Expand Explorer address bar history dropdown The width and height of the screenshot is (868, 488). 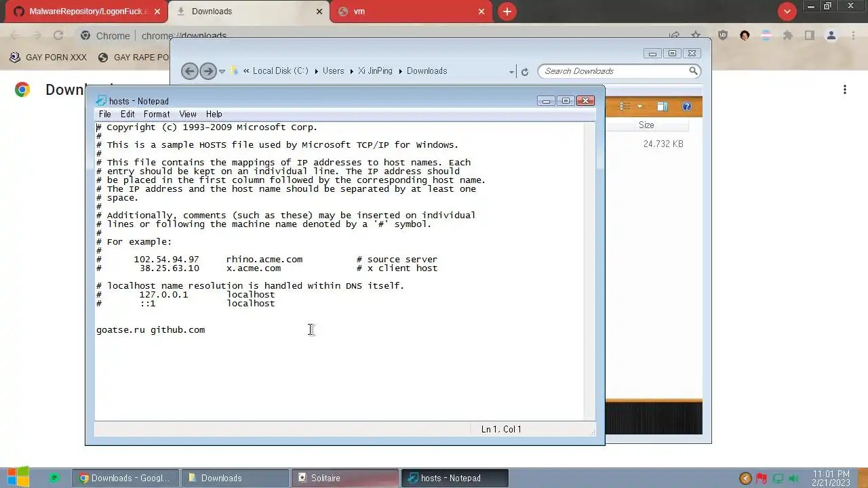[511, 71]
